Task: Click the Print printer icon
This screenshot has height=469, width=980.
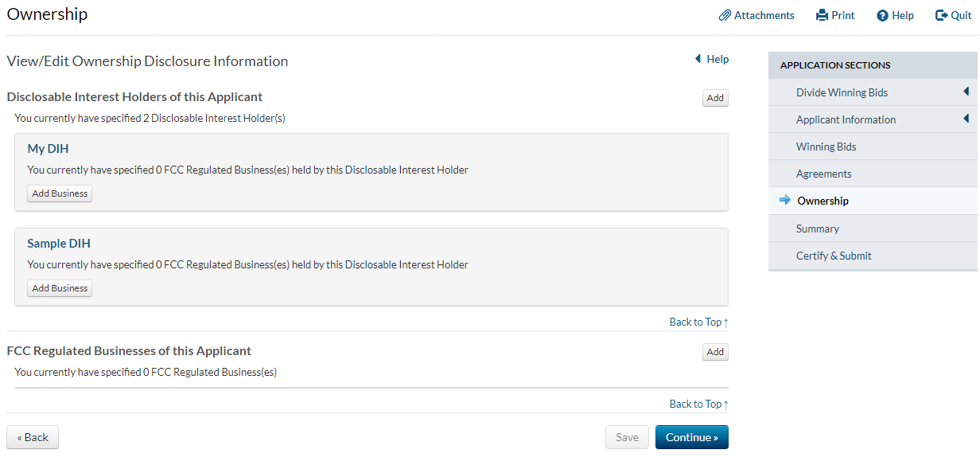Action: tap(822, 15)
